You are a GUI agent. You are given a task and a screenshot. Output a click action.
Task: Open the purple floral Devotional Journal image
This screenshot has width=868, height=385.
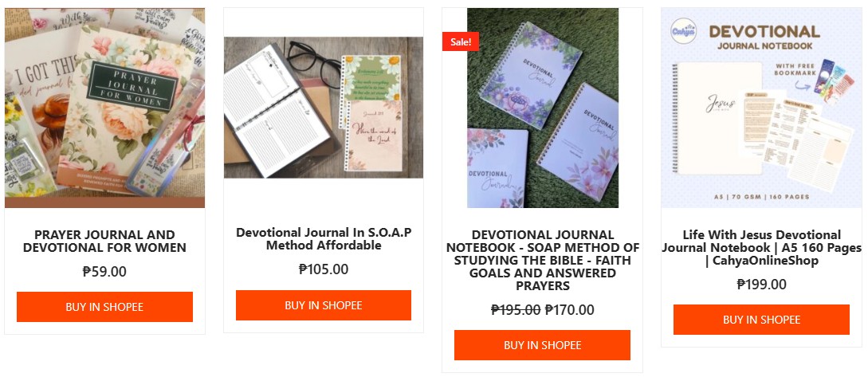(543, 108)
